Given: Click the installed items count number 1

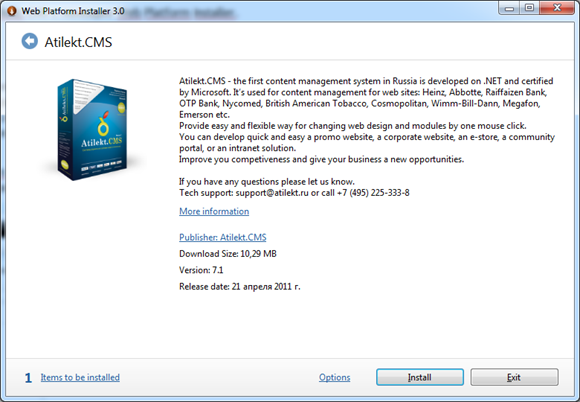Looking at the screenshot, I should (28, 378).
